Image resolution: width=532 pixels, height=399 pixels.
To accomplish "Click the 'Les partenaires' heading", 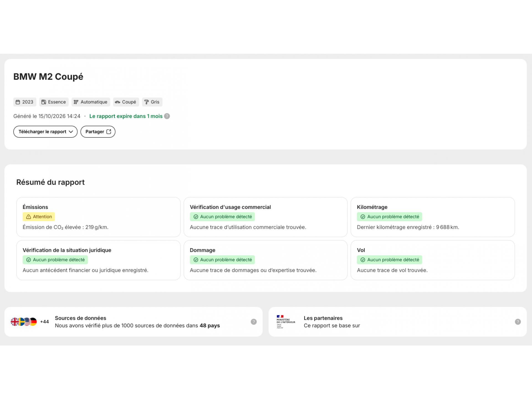I will click(323, 318).
